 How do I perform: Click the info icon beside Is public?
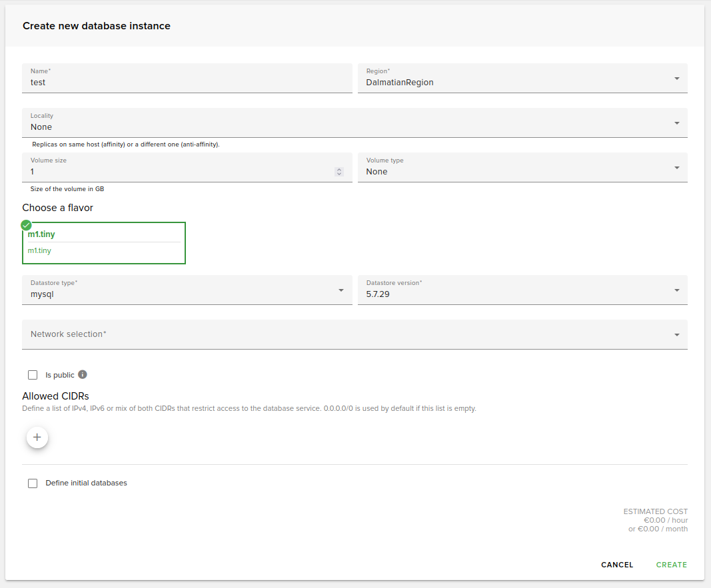pos(83,374)
